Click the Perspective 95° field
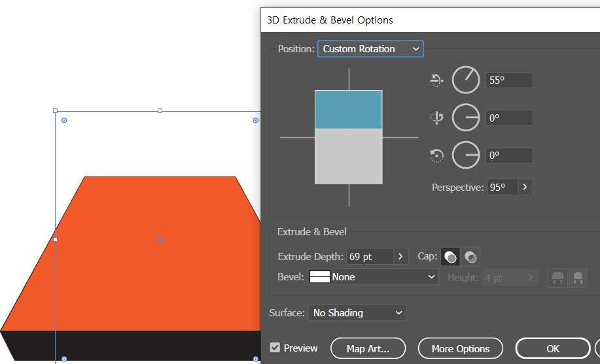This screenshot has width=600, height=364. coord(503,187)
